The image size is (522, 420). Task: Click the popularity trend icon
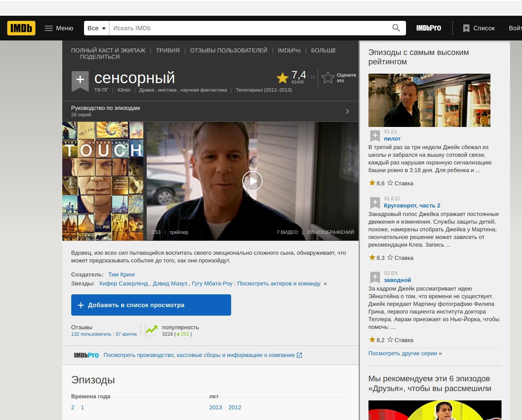tap(151, 330)
